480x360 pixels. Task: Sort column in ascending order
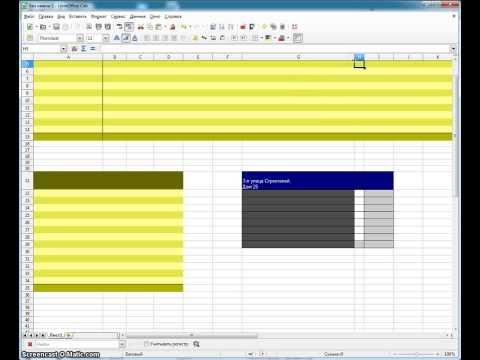coord(222,27)
